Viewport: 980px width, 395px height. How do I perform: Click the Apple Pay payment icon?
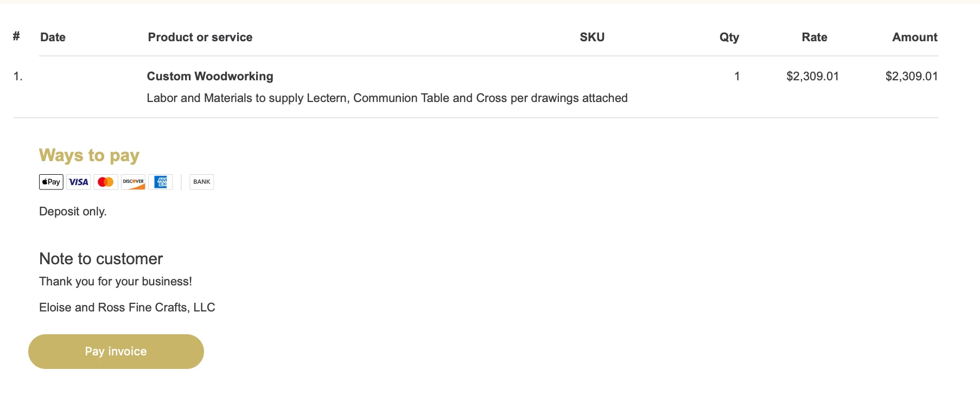click(x=51, y=182)
